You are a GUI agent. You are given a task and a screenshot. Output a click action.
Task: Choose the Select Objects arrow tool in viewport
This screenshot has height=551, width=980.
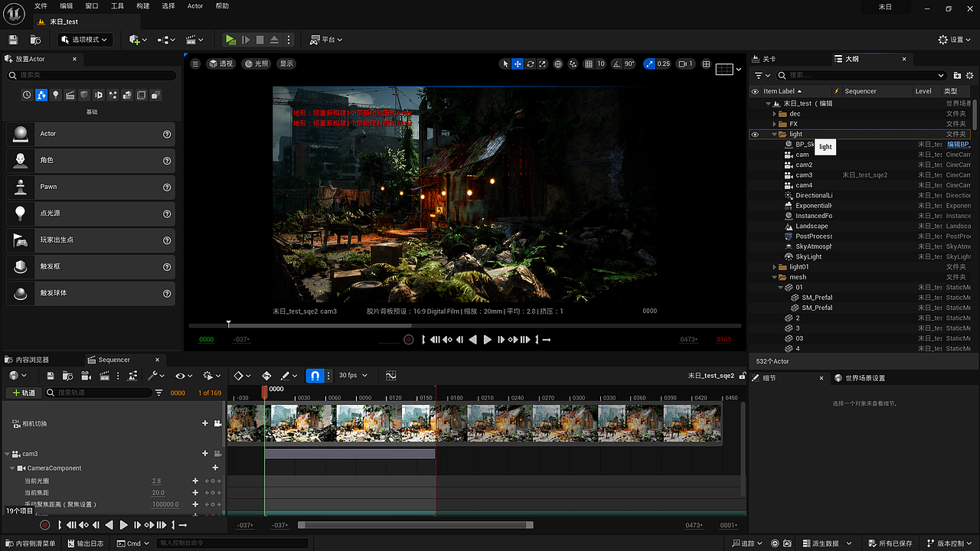tap(505, 64)
